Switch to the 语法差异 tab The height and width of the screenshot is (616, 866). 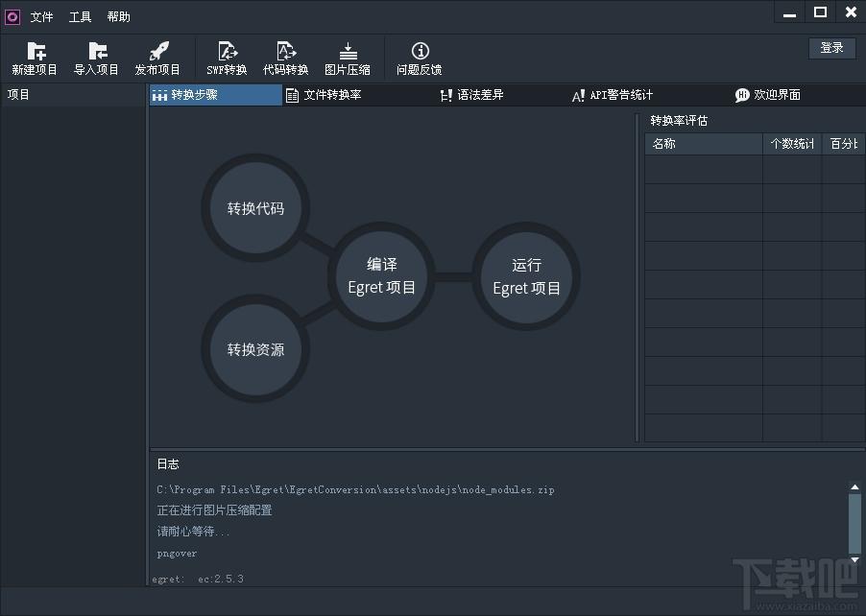[x=471, y=95]
